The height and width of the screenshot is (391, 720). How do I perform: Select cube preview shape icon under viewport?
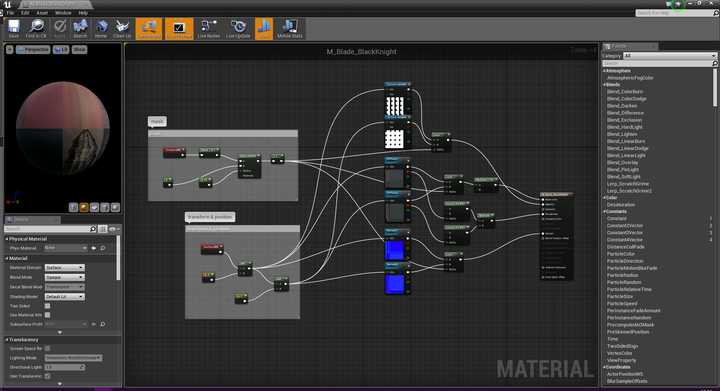(105, 207)
